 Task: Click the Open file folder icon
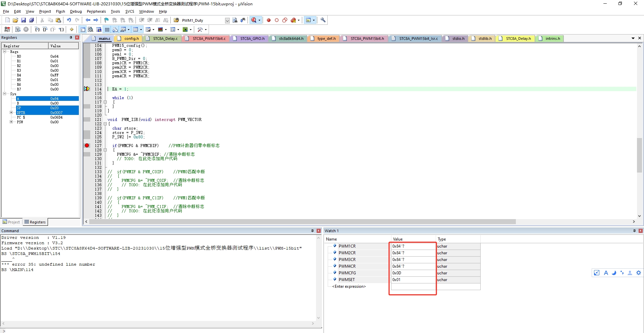click(15, 20)
